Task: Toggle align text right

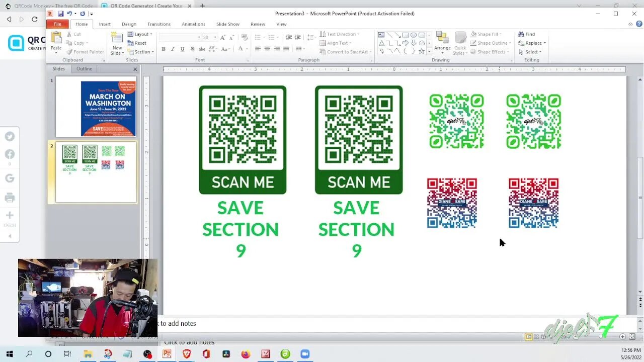Action: tap(277, 49)
